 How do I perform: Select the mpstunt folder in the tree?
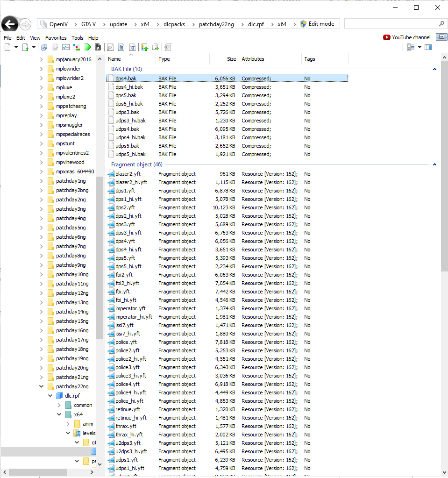pyautogui.click(x=65, y=143)
